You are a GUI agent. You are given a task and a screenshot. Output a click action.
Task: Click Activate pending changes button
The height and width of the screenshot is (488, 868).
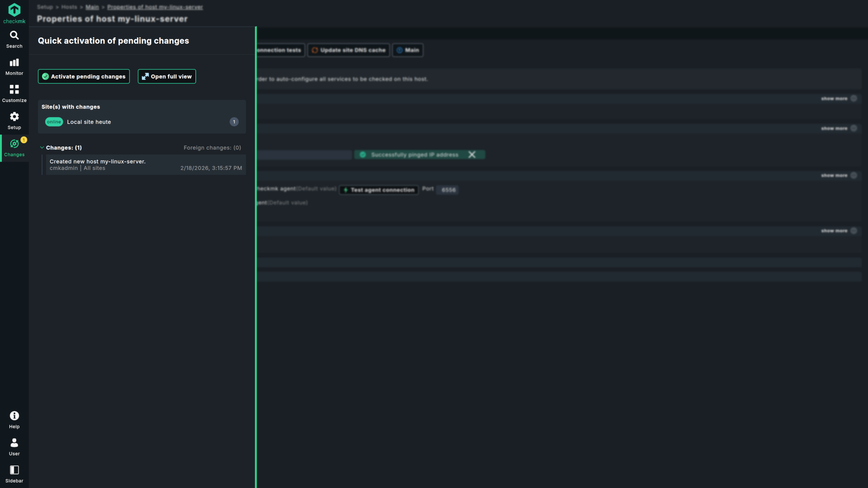click(84, 76)
